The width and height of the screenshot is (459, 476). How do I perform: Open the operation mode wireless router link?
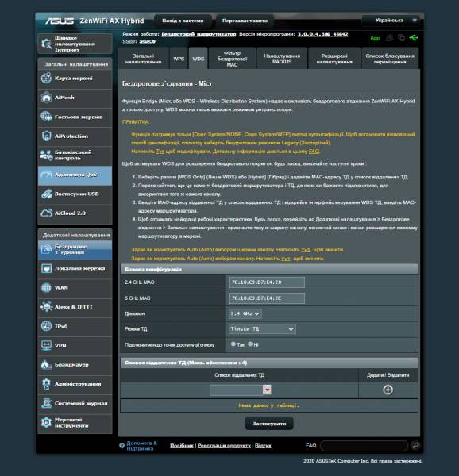(199, 34)
